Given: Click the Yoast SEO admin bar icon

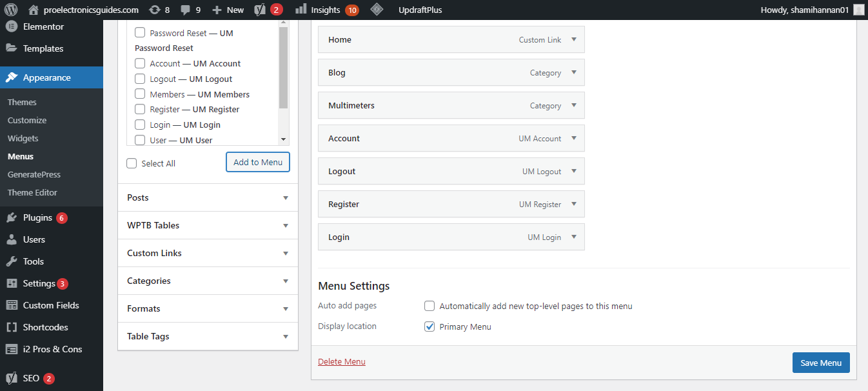Looking at the screenshot, I should click(x=260, y=10).
